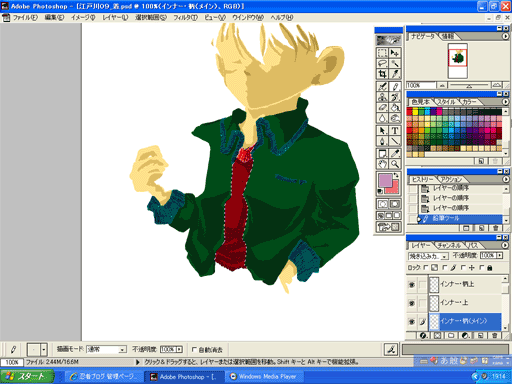Select the Dodge tool
This screenshot has width=512, height=384.
tap(395, 118)
